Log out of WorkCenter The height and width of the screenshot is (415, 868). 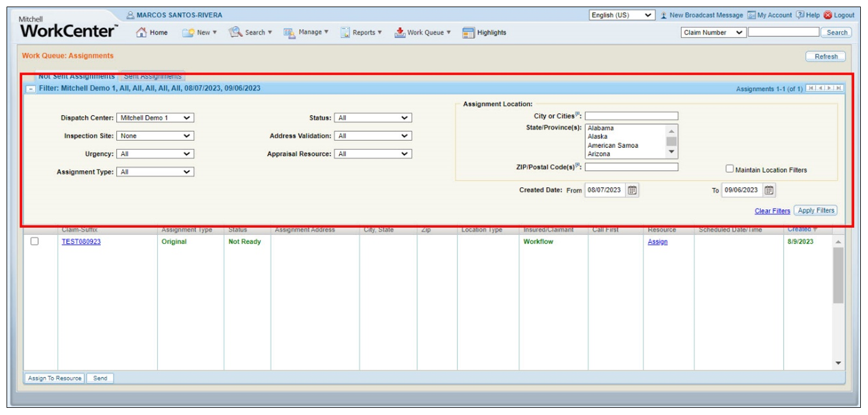click(839, 15)
